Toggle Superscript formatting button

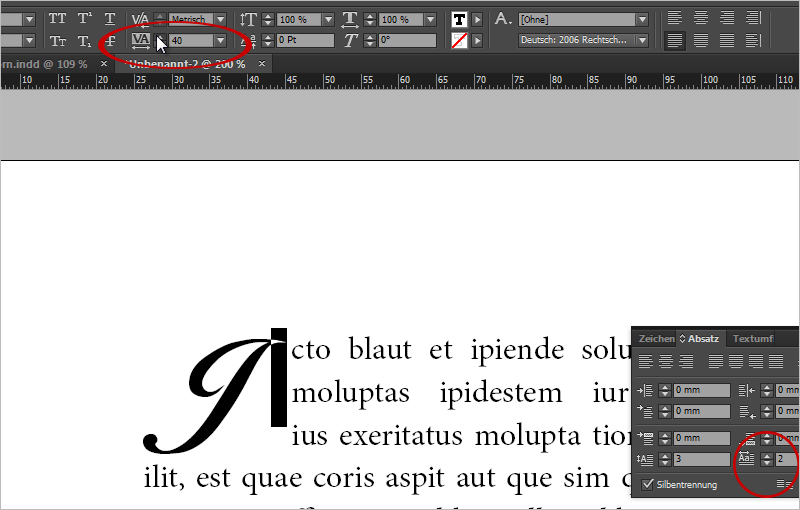point(84,19)
